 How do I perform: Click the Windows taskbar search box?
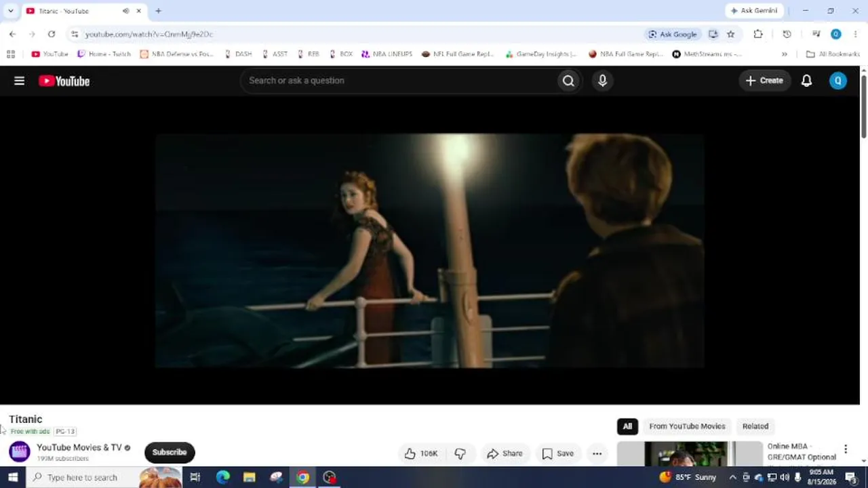104,477
